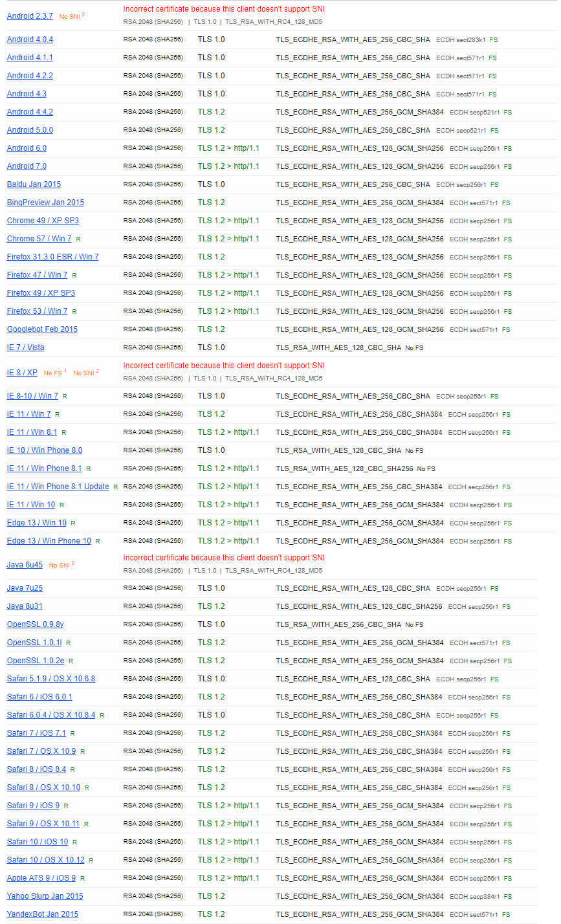
Task: Open the Android 6.0 client link
Action: point(27,148)
